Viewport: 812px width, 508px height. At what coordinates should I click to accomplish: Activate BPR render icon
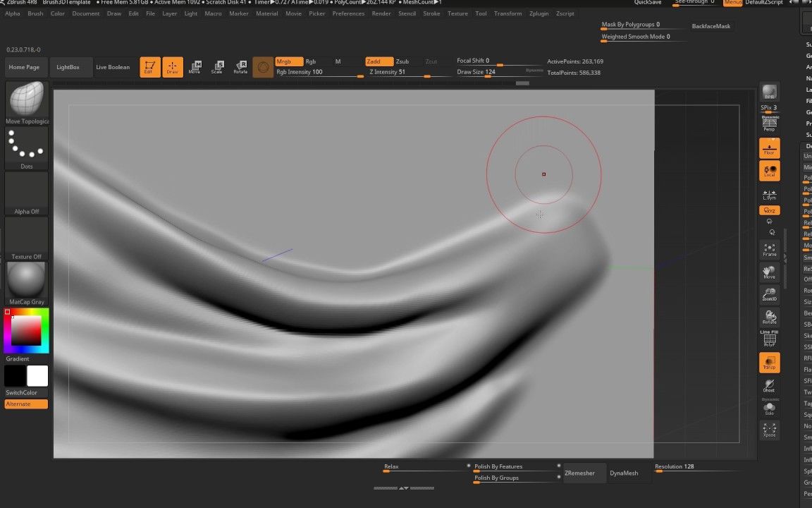pos(770,92)
